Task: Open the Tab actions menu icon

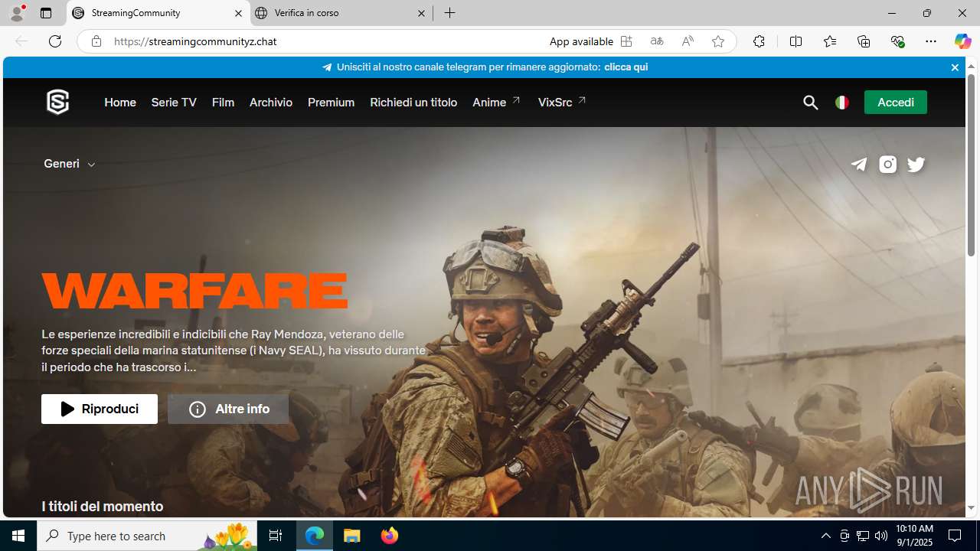Action: coord(46,13)
